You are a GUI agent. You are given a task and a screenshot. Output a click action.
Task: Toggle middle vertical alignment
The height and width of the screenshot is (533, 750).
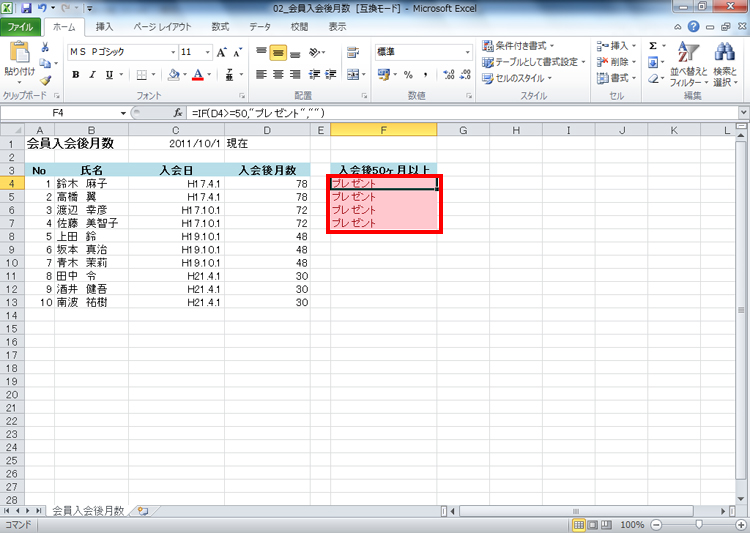pos(278,53)
